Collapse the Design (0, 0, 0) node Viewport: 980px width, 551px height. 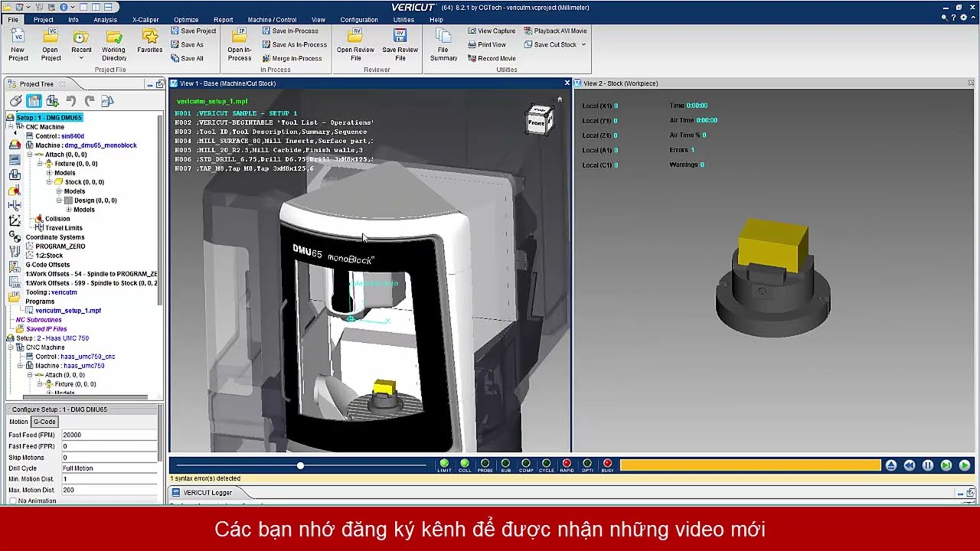point(59,201)
